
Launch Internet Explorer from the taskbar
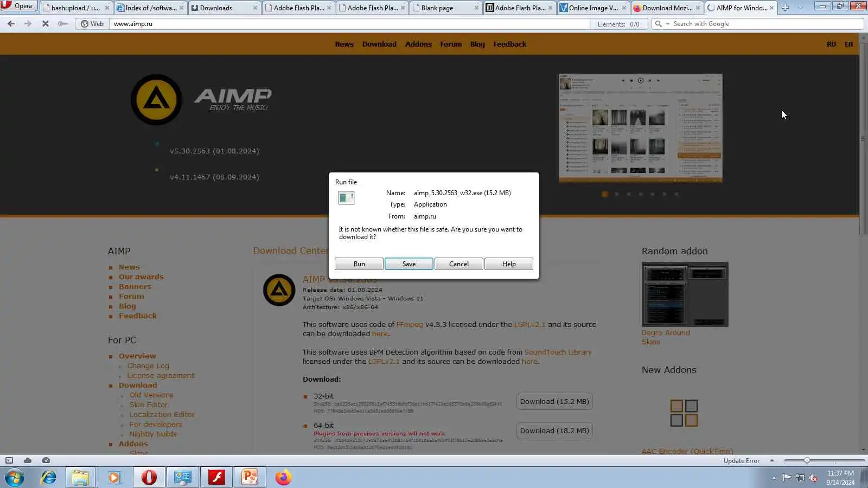pyautogui.click(x=49, y=478)
